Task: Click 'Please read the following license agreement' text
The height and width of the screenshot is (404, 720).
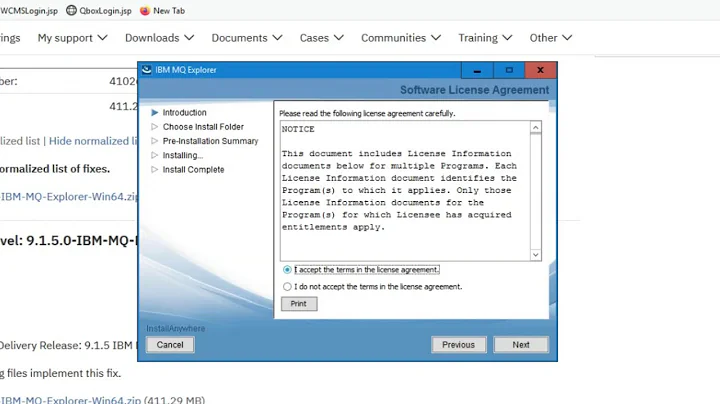Action: tap(367, 113)
